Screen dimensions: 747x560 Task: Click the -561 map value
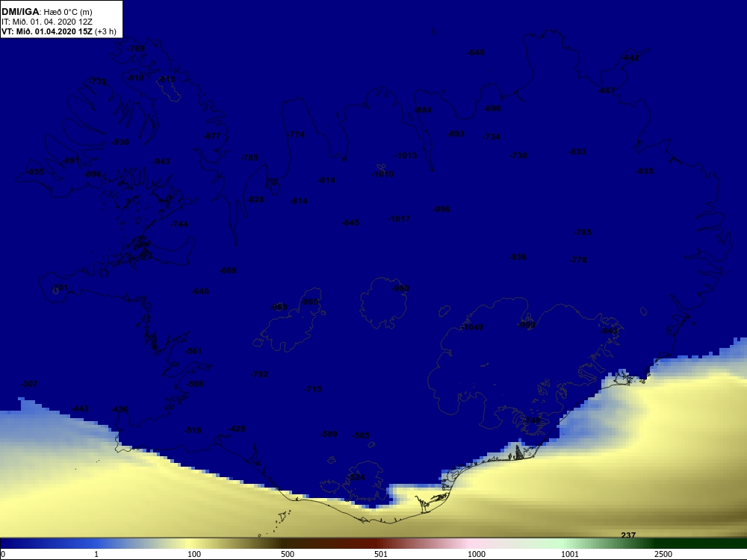point(193,351)
